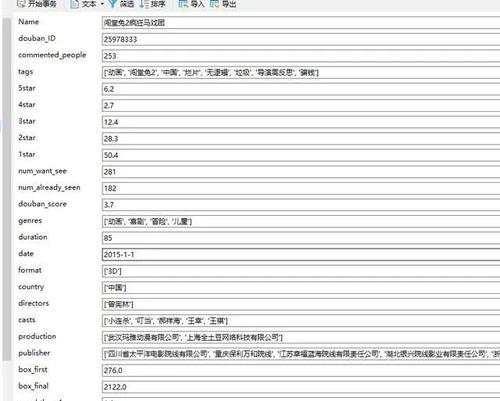The image size is (500, 401).
Task: Click the num_want_see field showing 281
Action: (x=301, y=172)
